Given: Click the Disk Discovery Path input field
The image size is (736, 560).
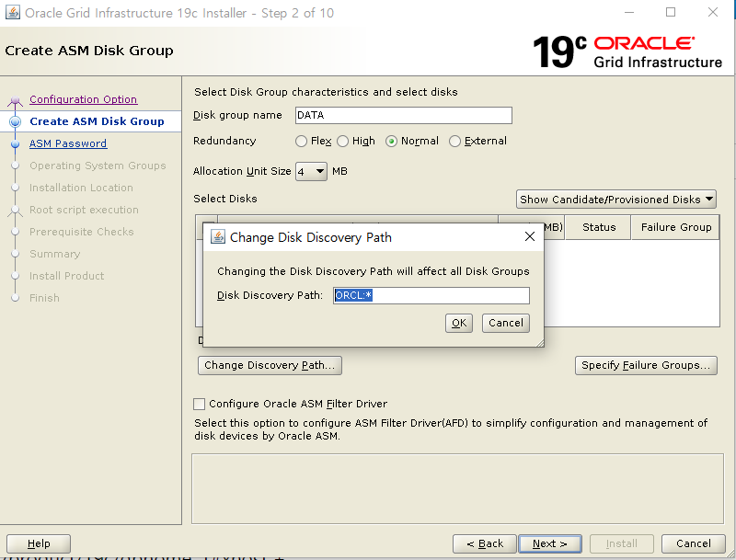Looking at the screenshot, I should point(431,295).
